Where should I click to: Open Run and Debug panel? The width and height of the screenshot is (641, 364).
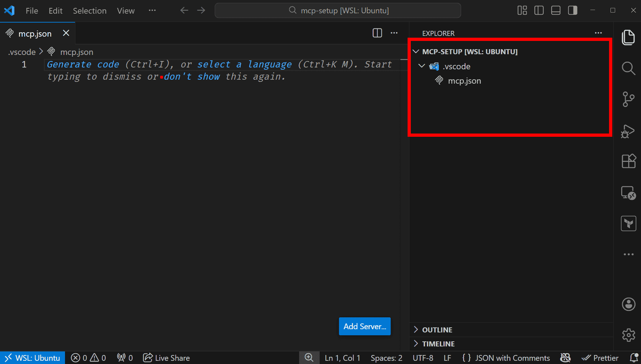[628, 131]
